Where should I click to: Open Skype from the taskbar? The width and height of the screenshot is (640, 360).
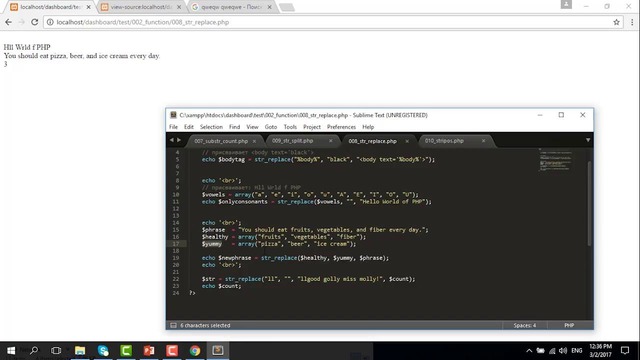(103, 351)
